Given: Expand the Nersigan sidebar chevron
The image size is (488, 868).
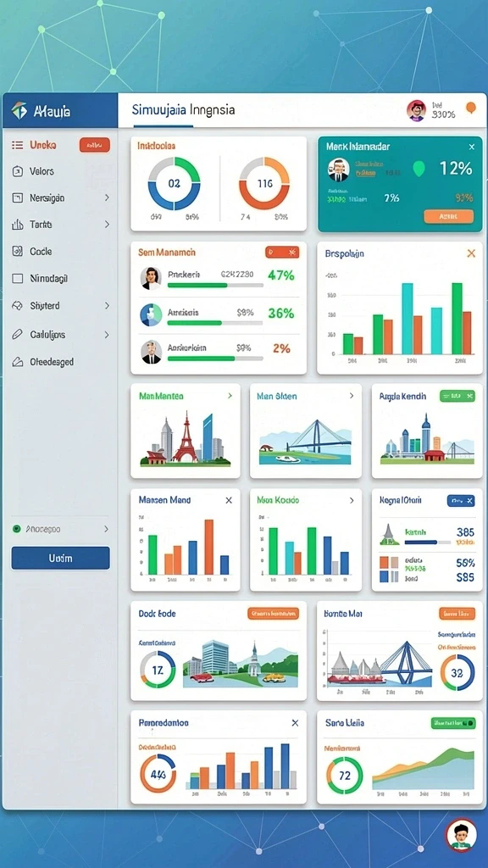Looking at the screenshot, I should click(x=107, y=198).
